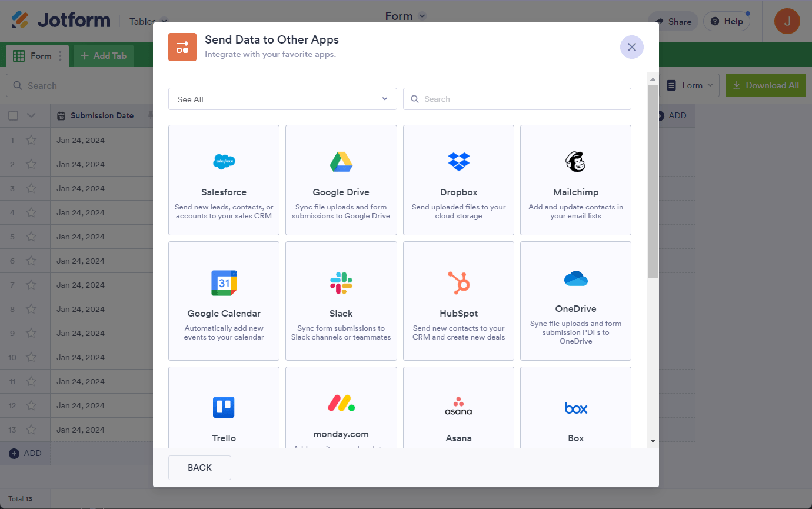Add a new row with ADD
This screenshot has height=509, width=812.
(25, 453)
